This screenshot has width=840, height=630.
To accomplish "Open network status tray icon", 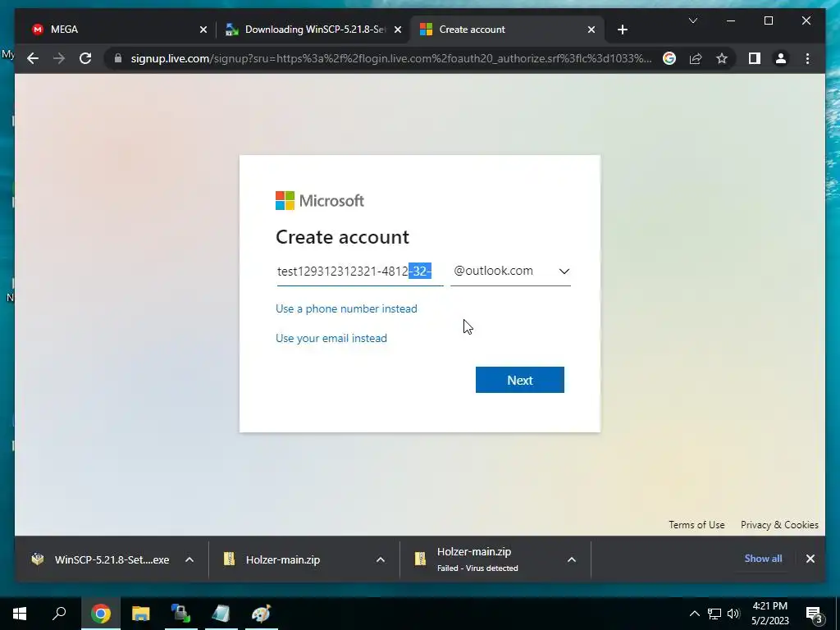I will (x=714, y=614).
